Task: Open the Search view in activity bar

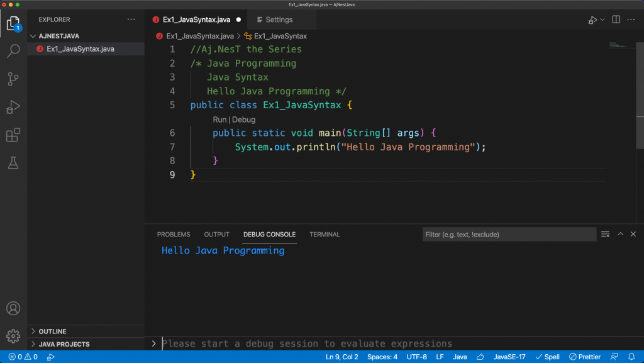Action: pyautogui.click(x=13, y=52)
